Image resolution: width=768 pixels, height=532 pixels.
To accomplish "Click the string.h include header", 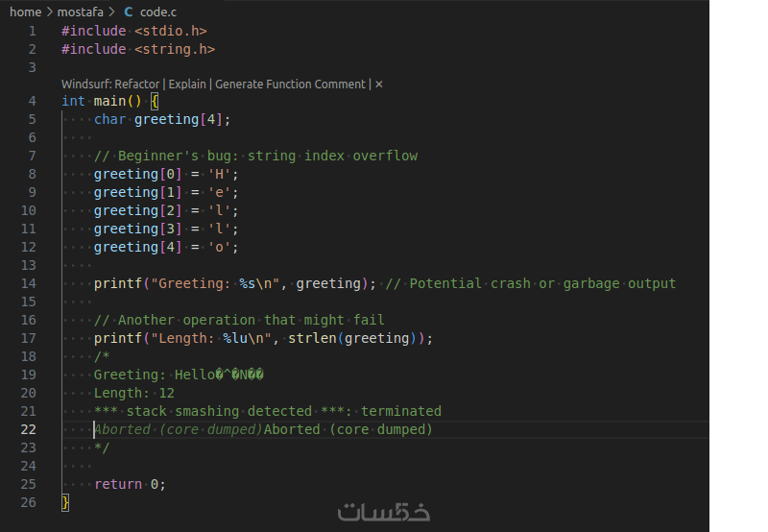I will (x=175, y=49).
